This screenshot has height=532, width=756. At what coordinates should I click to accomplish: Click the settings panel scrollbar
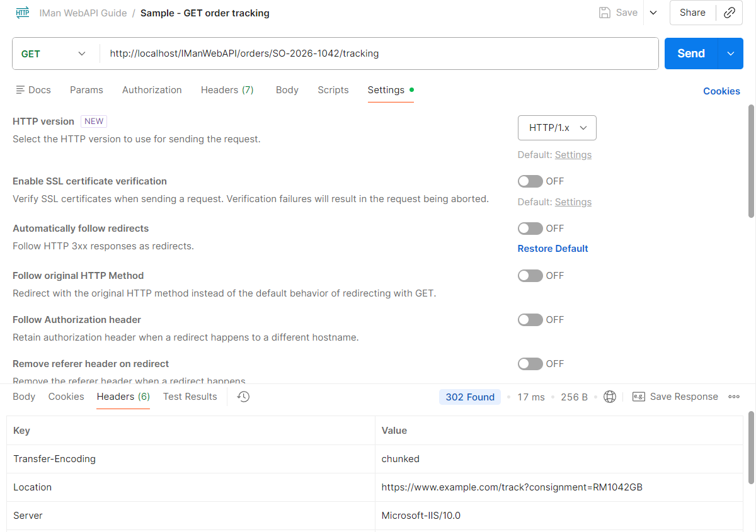(x=751, y=161)
